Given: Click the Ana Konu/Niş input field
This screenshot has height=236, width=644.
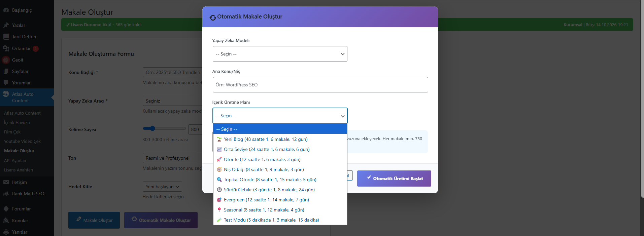Looking at the screenshot, I should tap(320, 85).
